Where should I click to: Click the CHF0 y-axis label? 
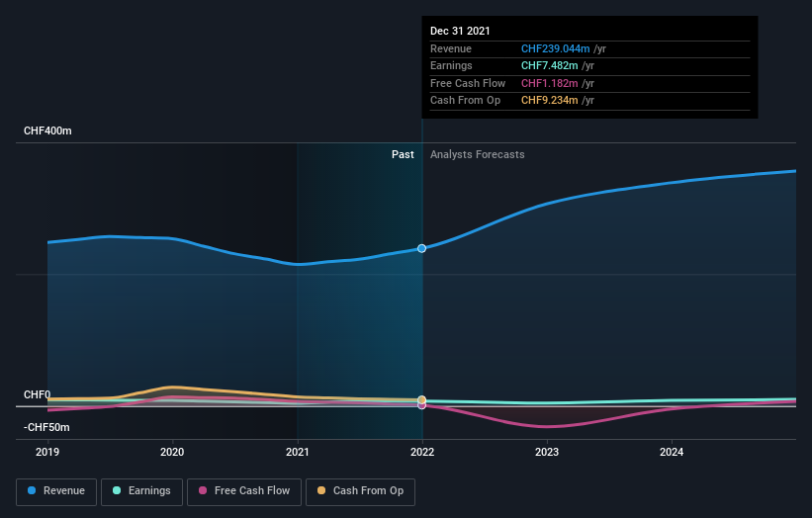tap(38, 394)
